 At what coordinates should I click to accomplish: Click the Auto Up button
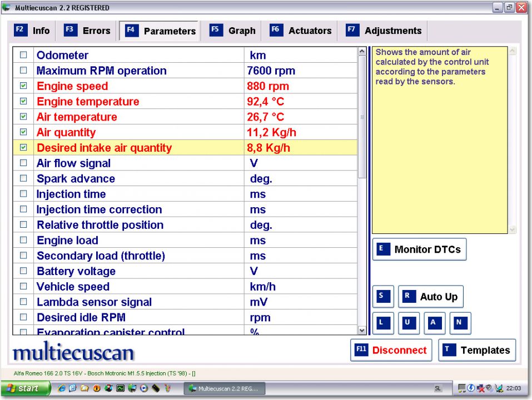point(431,297)
